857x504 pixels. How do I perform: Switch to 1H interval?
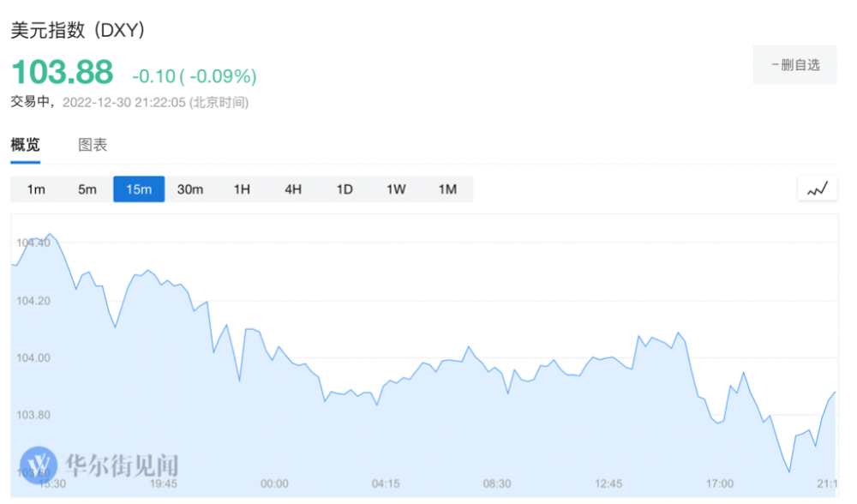(242, 189)
